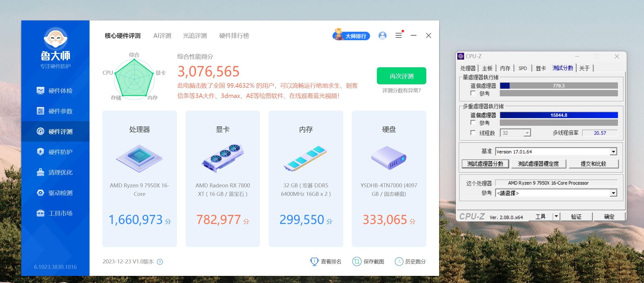
Task: Click disk score 333,065
Action: click(x=385, y=219)
